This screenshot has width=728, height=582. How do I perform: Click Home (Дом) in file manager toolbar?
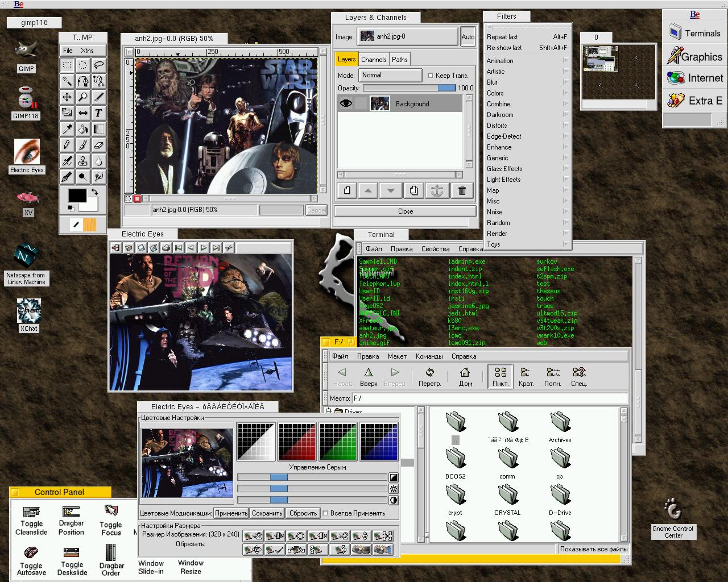click(x=465, y=377)
